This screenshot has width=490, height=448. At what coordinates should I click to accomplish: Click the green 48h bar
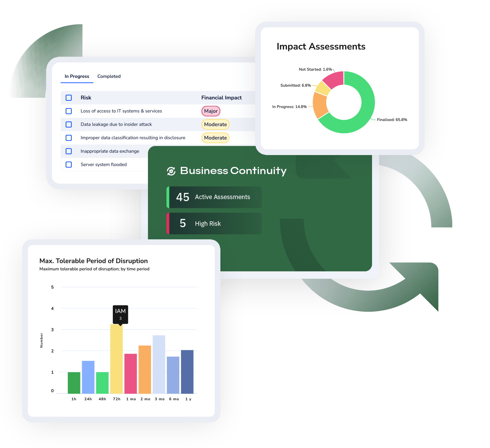point(102,383)
